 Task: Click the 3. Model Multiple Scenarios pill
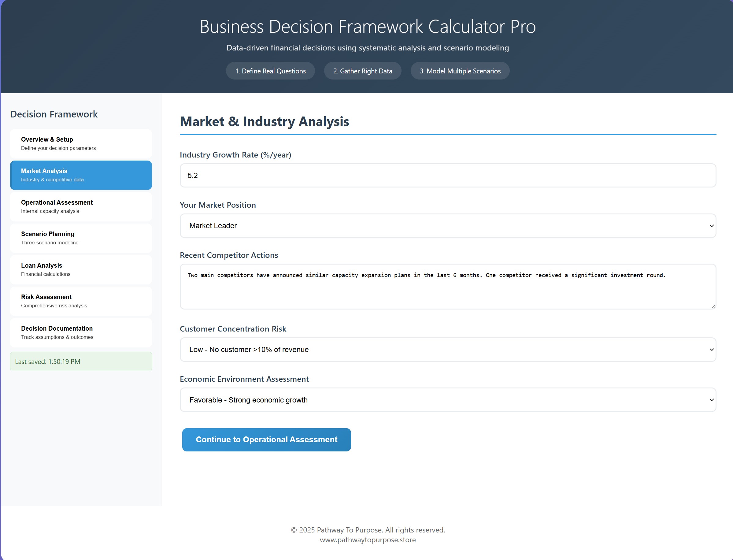[x=460, y=71]
